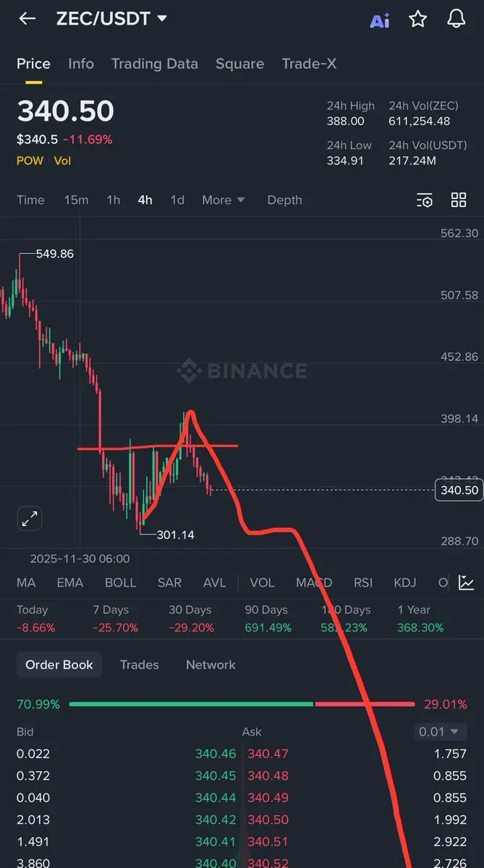Select the 1d timeframe
This screenshot has width=484, height=868.
177,200
